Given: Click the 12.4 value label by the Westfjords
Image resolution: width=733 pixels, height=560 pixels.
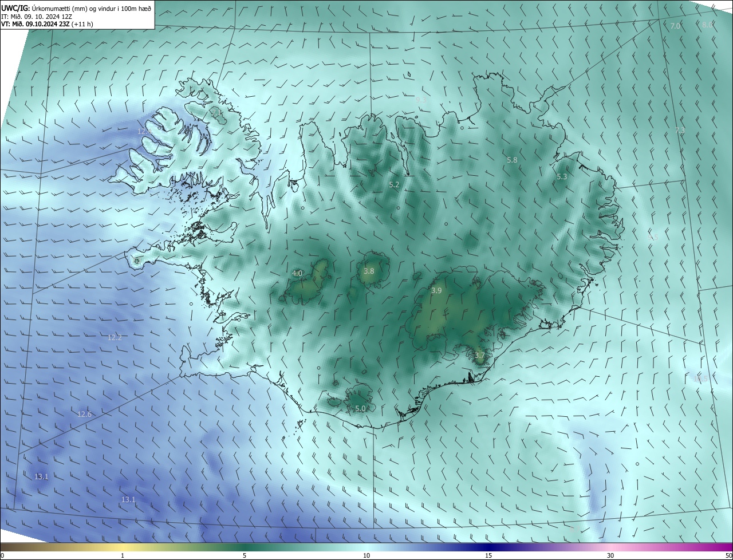Looking at the screenshot, I should 144,132.
